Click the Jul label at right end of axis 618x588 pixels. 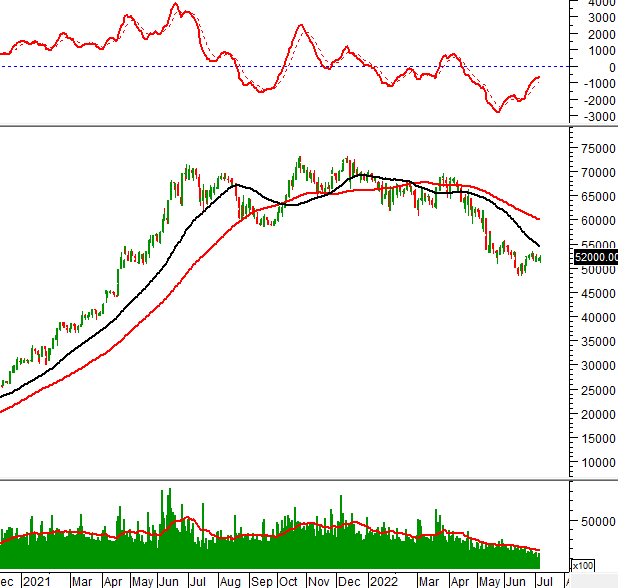click(544, 580)
